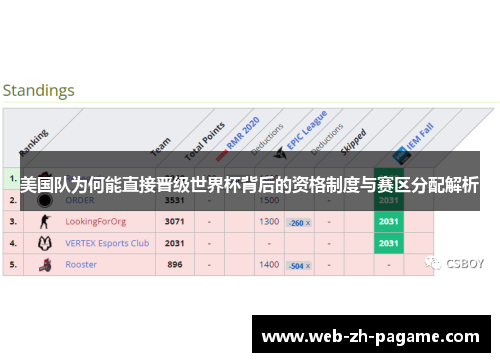Click rank number 5. in the table
The width and height of the screenshot is (500, 362).
click(x=13, y=265)
